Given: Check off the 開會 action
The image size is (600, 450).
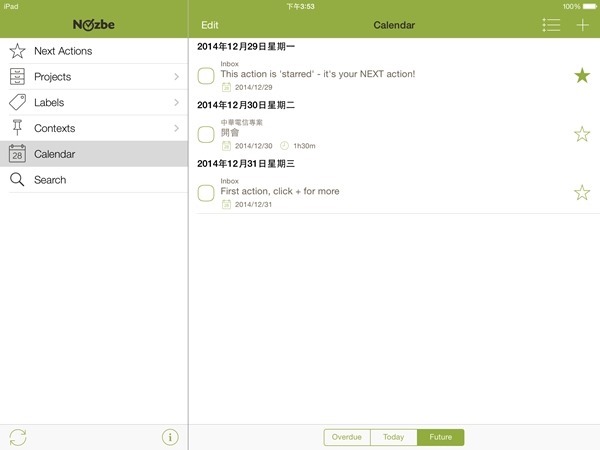Looking at the screenshot, I should [206, 134].
